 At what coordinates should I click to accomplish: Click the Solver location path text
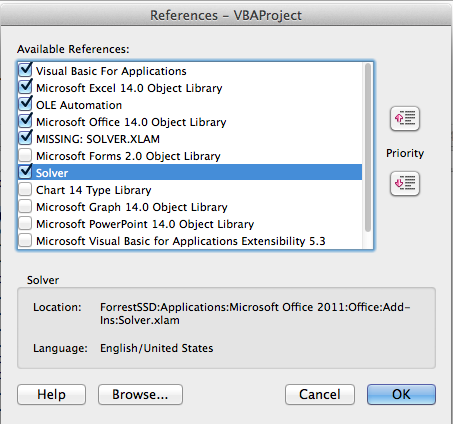[255, 313]
